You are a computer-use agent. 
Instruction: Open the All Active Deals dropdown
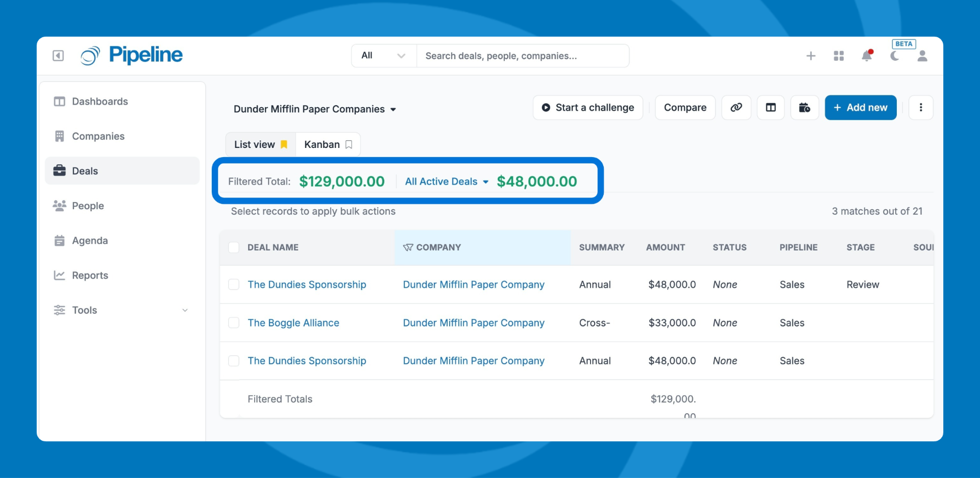447,182
